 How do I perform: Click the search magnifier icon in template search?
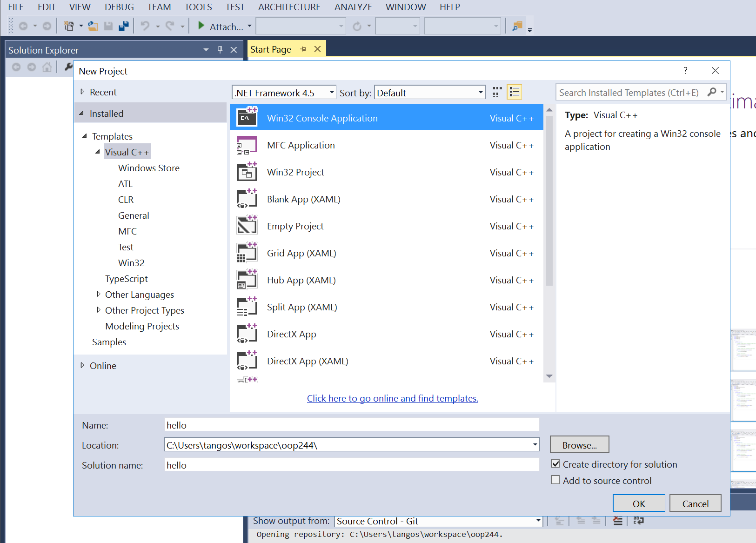[x=712, y=92]
